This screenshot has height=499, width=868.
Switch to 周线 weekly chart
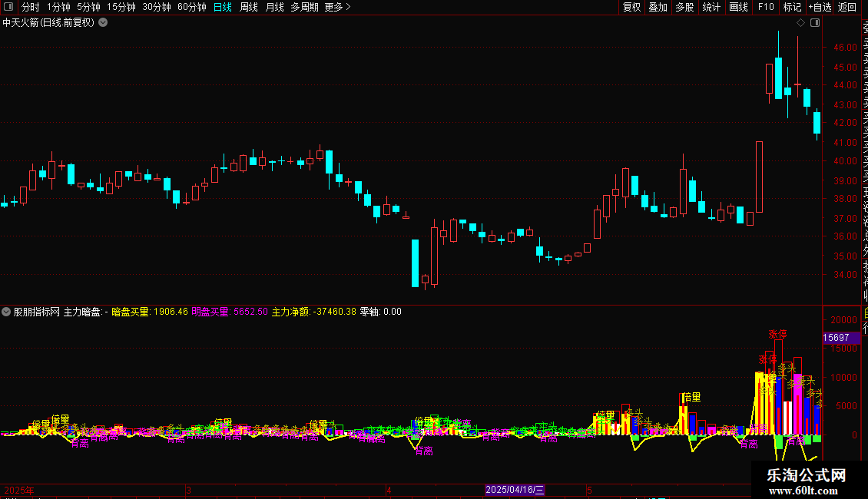coord(249,7)
